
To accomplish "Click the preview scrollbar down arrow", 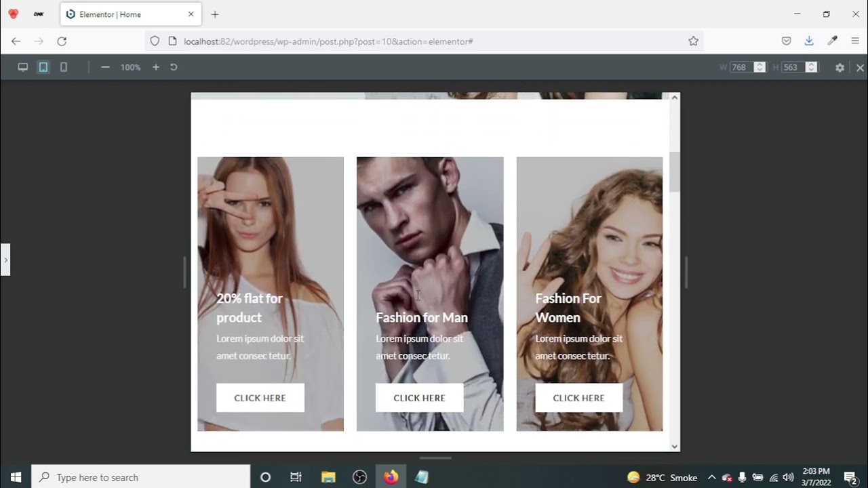I will click(x=674, y=446).
